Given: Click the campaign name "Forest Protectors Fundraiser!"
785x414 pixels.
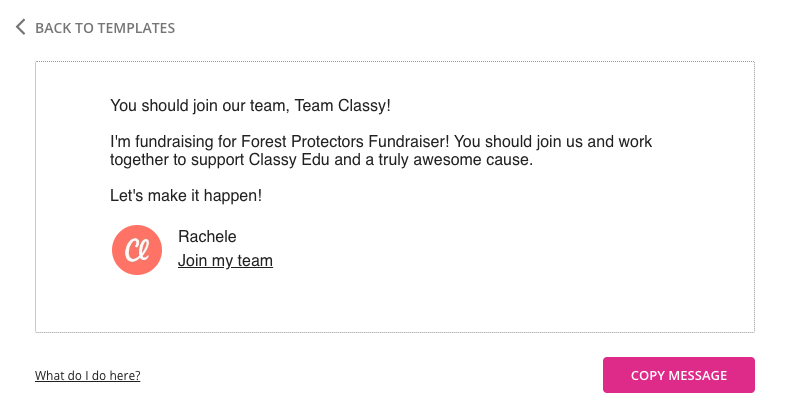Looking at the screenshot, I should tap(345, 142).
